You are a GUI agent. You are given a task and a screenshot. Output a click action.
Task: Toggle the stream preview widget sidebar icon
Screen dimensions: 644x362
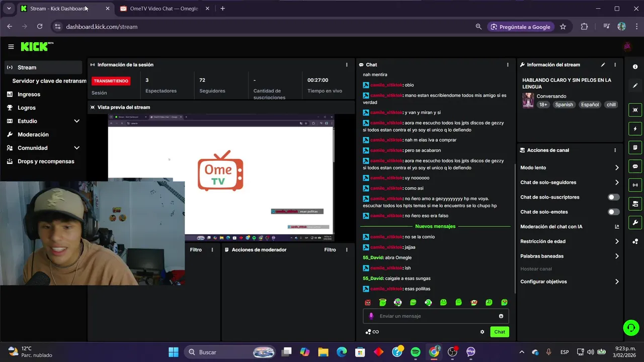[x=635, y=110]
